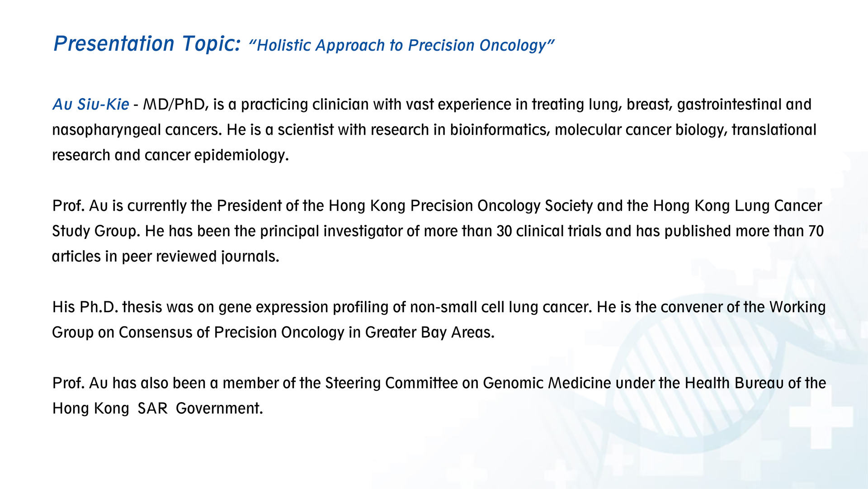
Task: Click the large white medical cross at bottom right
Action: (x=821, y=418)
